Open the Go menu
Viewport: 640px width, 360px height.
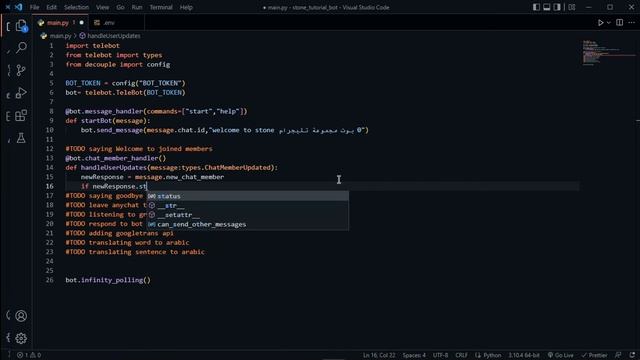click(120, 7)
